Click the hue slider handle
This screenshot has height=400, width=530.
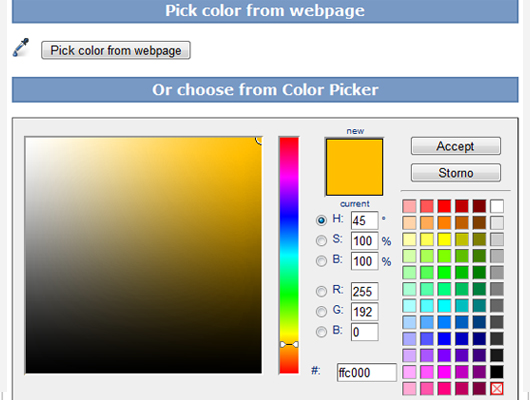(289, 345)
